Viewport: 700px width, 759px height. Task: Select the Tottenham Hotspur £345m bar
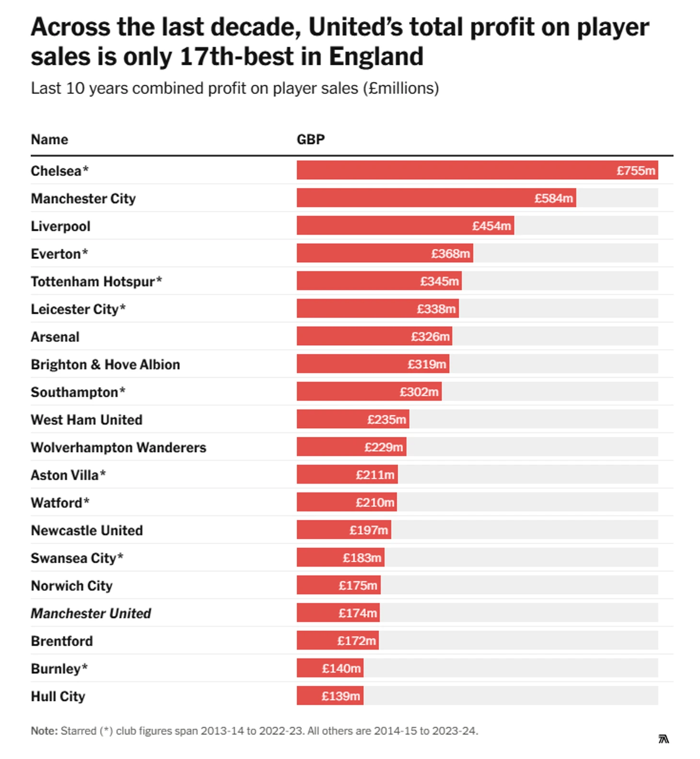click(x=379, y=281)
